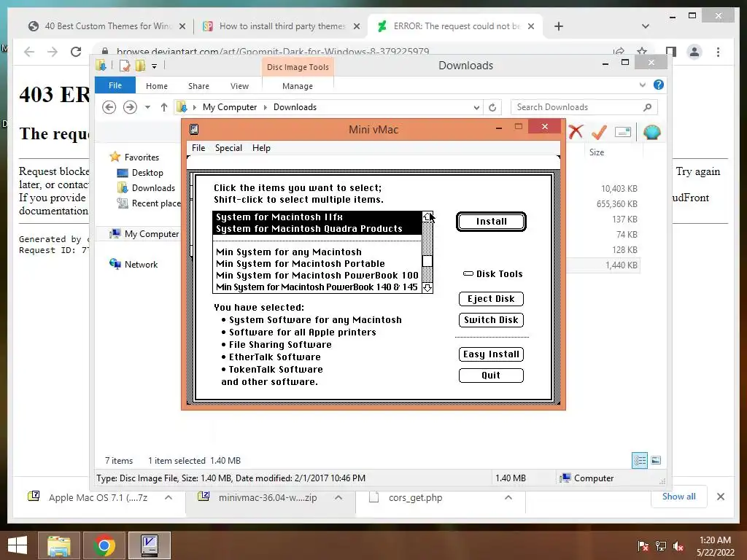Click the orange checkmark icon
This screenshot has width=747, height=560.
click(600, 131)
